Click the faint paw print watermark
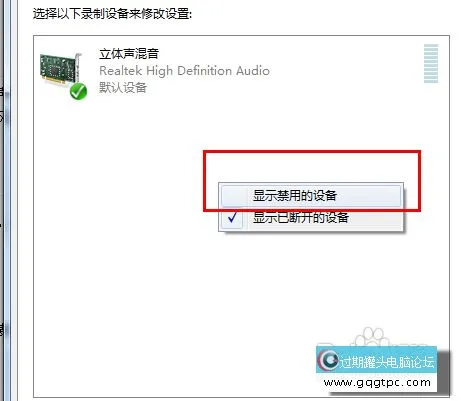The height and width of the screenshot is (401, 461). coord(372,337)
